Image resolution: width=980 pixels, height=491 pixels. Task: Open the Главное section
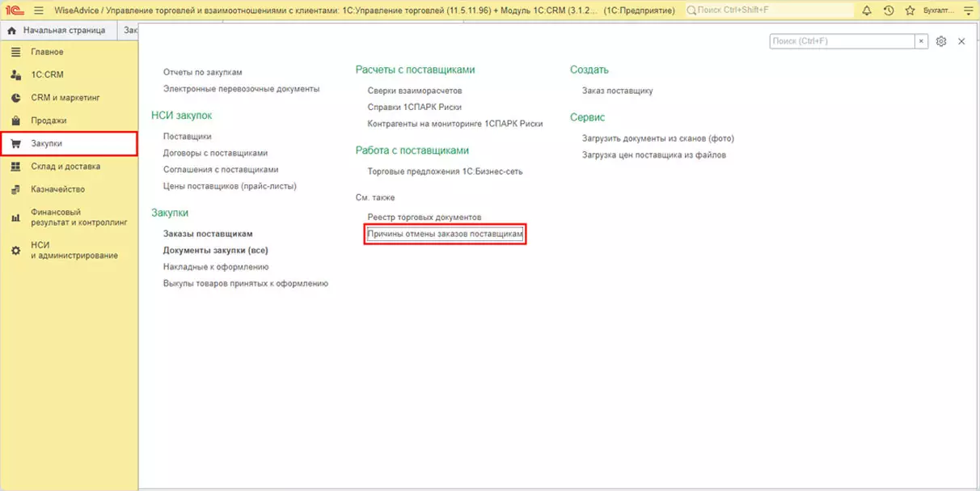(x=69, y=52)
